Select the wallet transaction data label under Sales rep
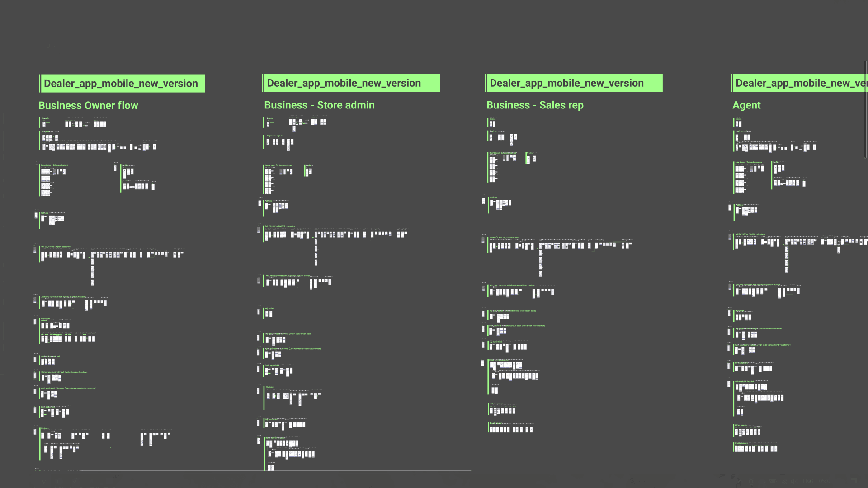 (x=513, y=311)
